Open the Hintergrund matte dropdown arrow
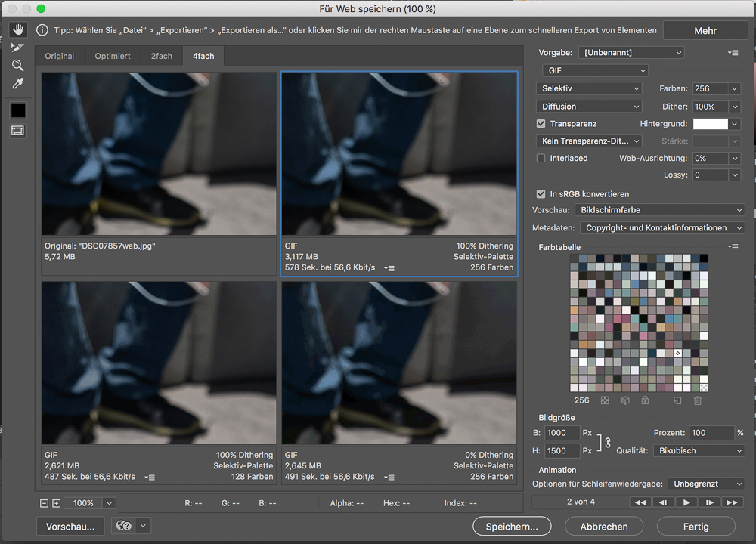The image size is (756, 544). [x=734, y=124]
